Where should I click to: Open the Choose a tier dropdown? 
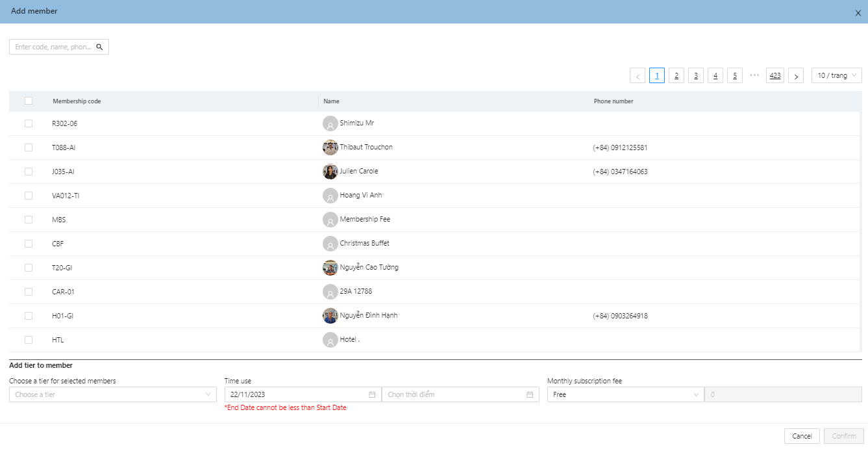pos(113,394)
